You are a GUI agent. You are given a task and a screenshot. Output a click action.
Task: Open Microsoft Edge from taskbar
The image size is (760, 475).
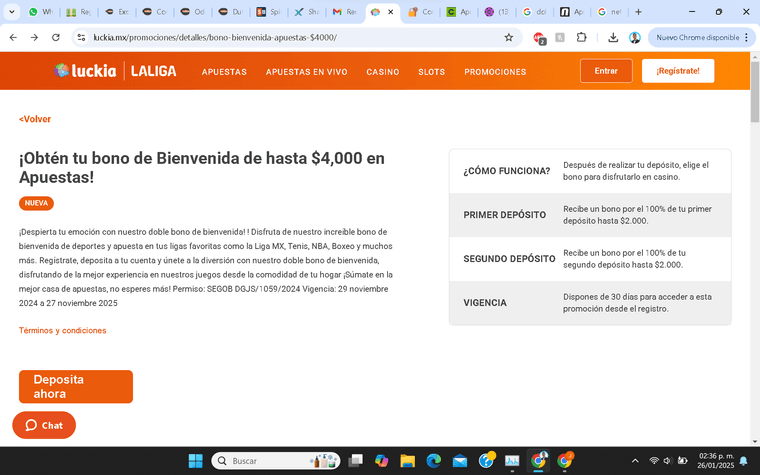(434, 461)
